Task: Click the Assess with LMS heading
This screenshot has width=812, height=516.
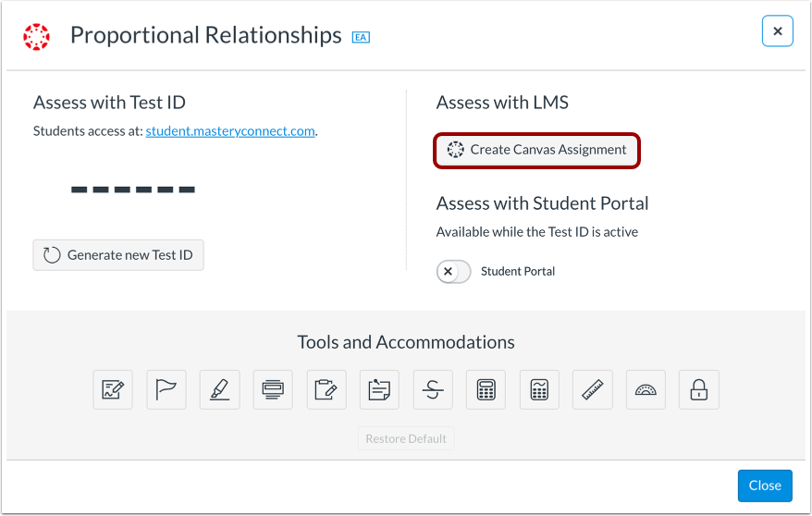Action: tap(502, 103)
